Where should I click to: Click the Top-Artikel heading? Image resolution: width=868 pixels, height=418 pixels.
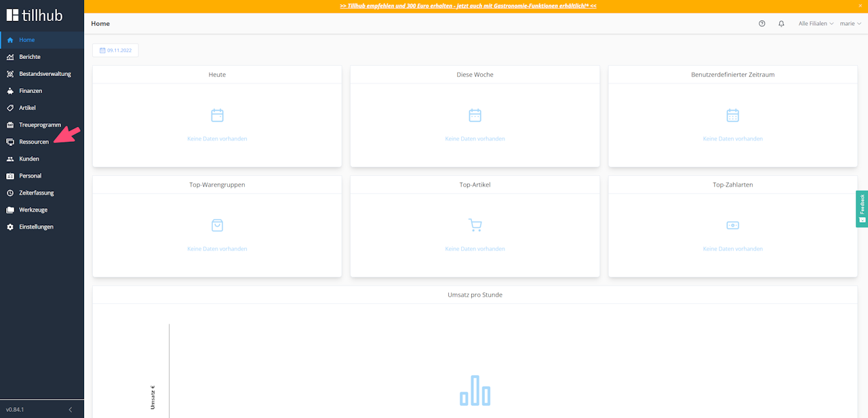475,185
